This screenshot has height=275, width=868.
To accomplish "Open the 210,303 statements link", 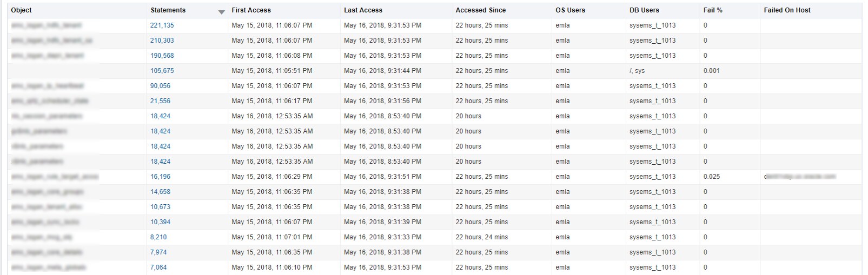I will point(162,41).
